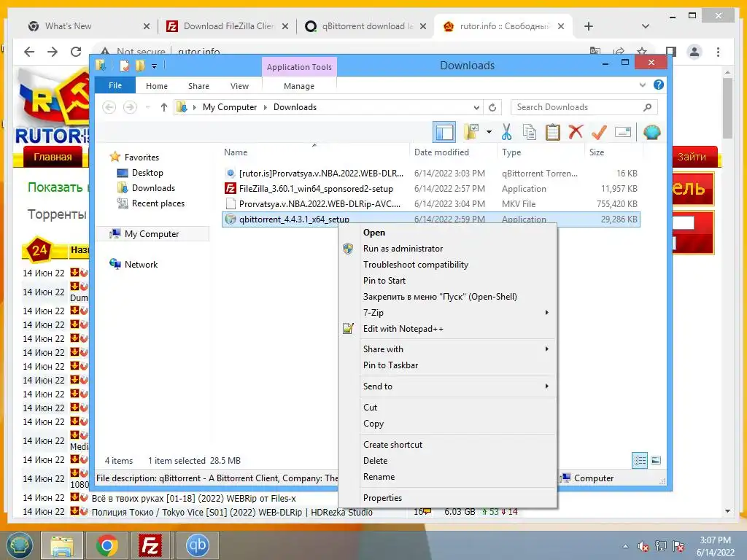Click the Classic Explorer navigation pane toggle icon
Image resolution: width=747 pixels, height=560 pixels.
[x=444, y=132]
